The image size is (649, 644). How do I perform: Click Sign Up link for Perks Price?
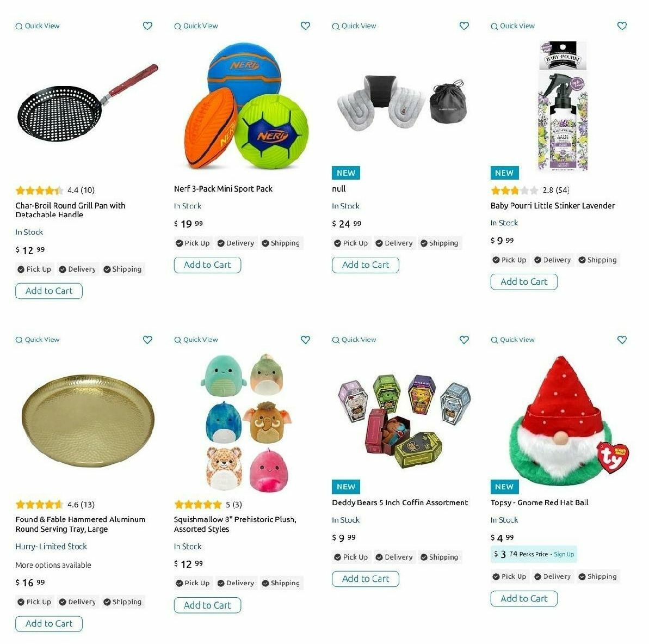pyautogui.click(x=564, y=554)
